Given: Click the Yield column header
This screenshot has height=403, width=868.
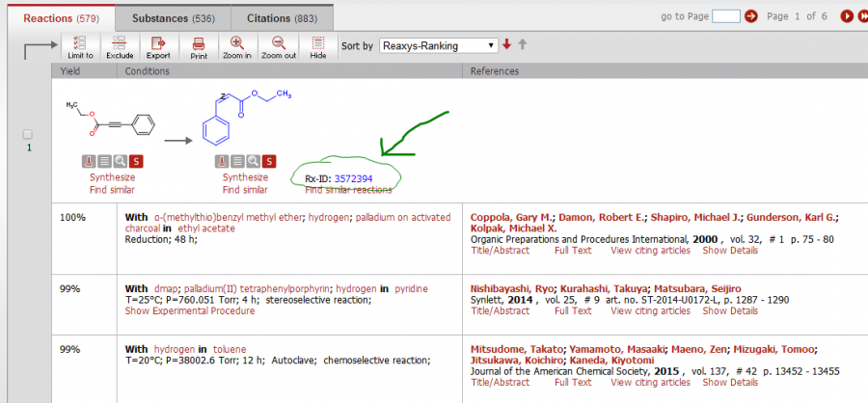Looking at the screenshot, I should pos(84,70).
